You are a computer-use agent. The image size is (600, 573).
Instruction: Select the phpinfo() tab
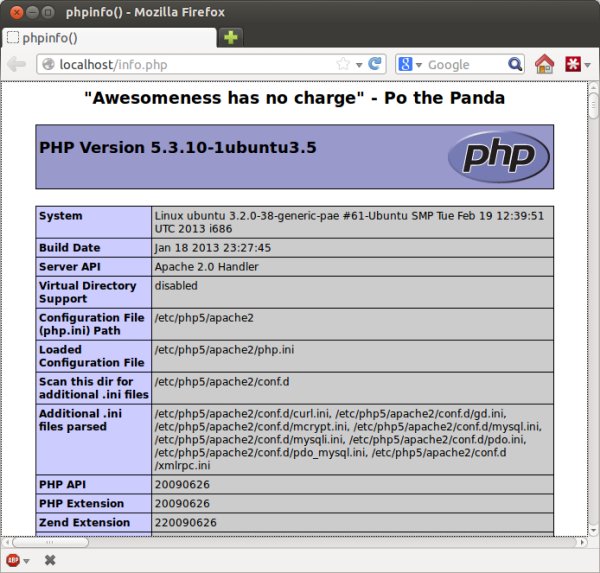(109, 38)
